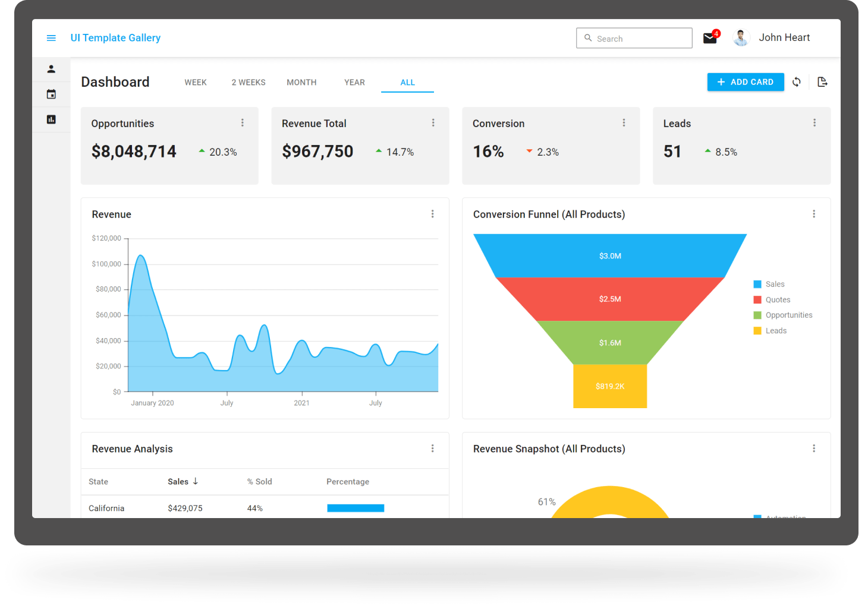Click the 61% donut chart label

click(x=547, y=502)
